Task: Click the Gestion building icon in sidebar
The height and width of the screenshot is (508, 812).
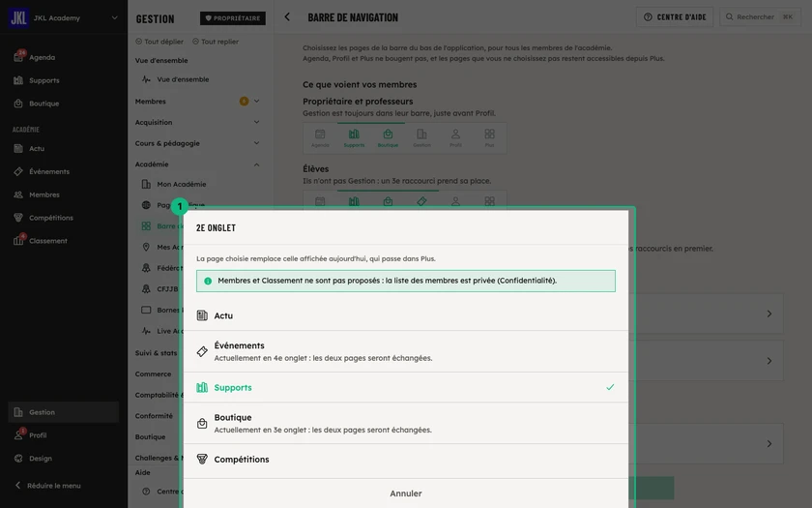Action: [x=18, y=412]
